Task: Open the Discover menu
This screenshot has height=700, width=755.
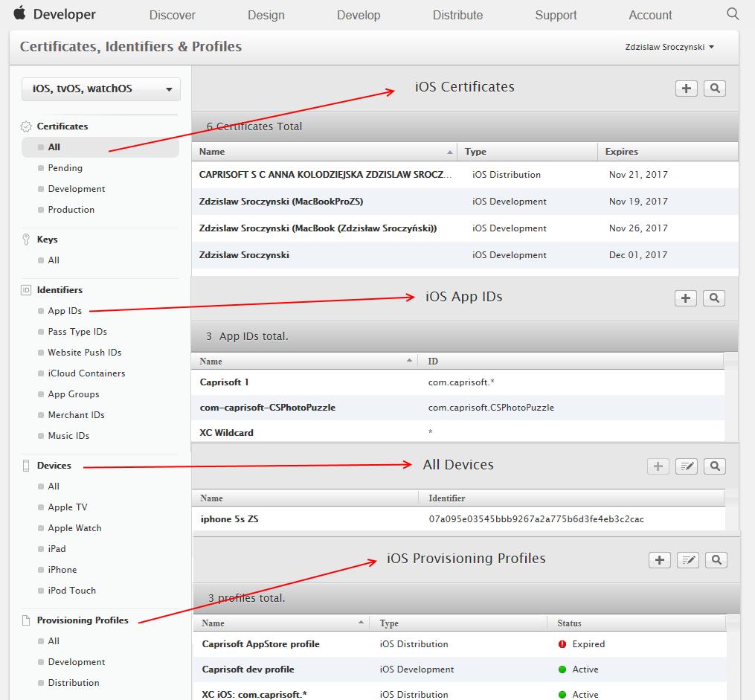Action: pyautogui.click(x=173, y=15)
